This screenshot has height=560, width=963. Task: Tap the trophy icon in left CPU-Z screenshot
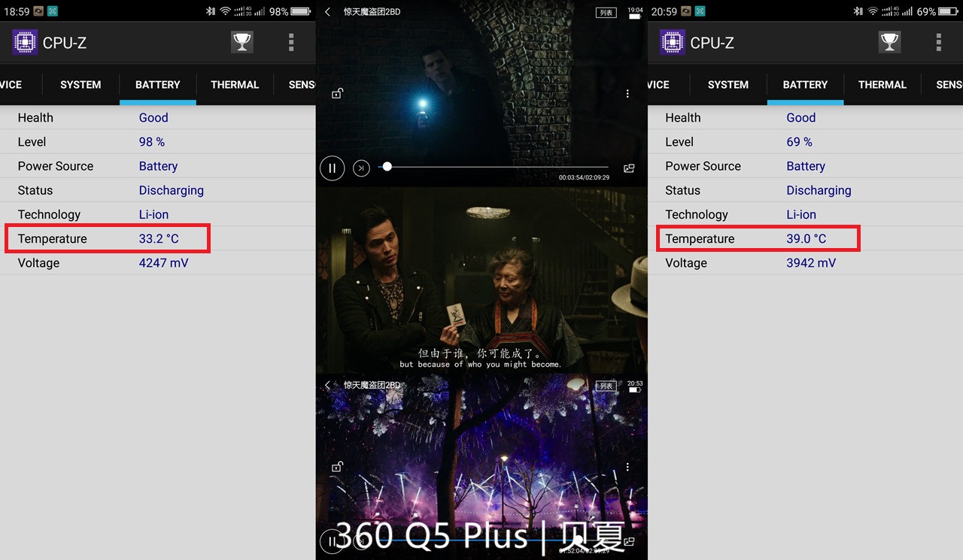242,42
